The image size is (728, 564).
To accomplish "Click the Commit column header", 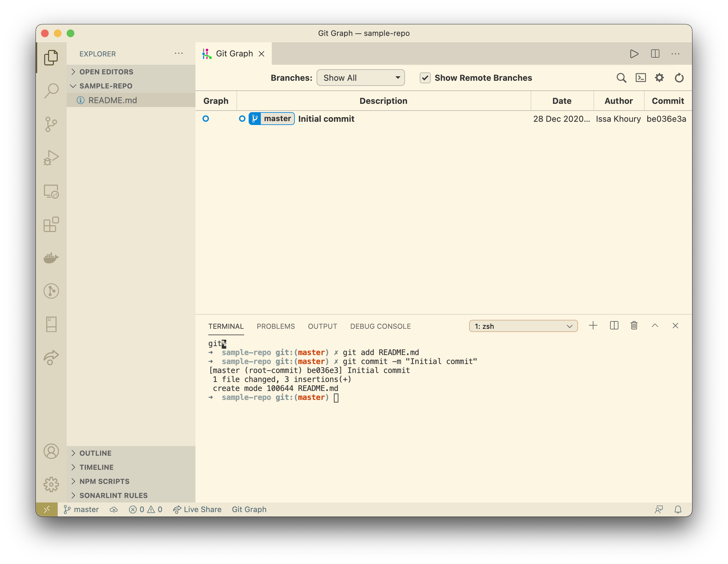I will click(668, 101).
